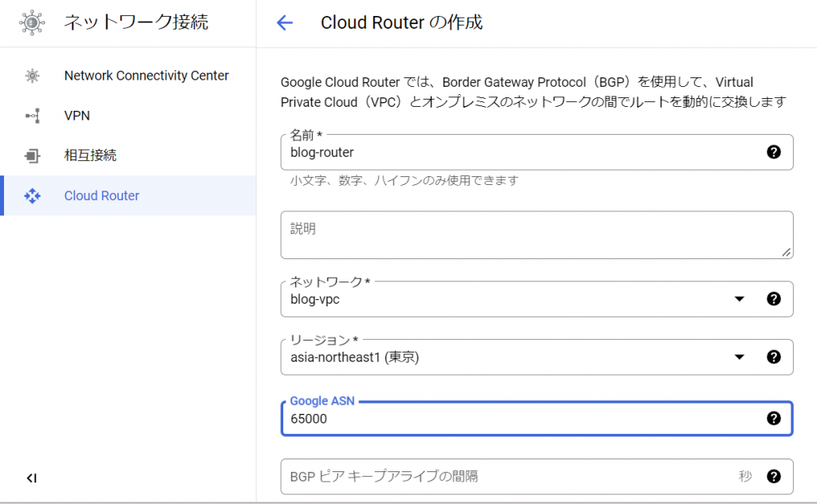Screen dimensions: 817x504
Task: Open help for the 名前 field
Action: pos(774,152)
